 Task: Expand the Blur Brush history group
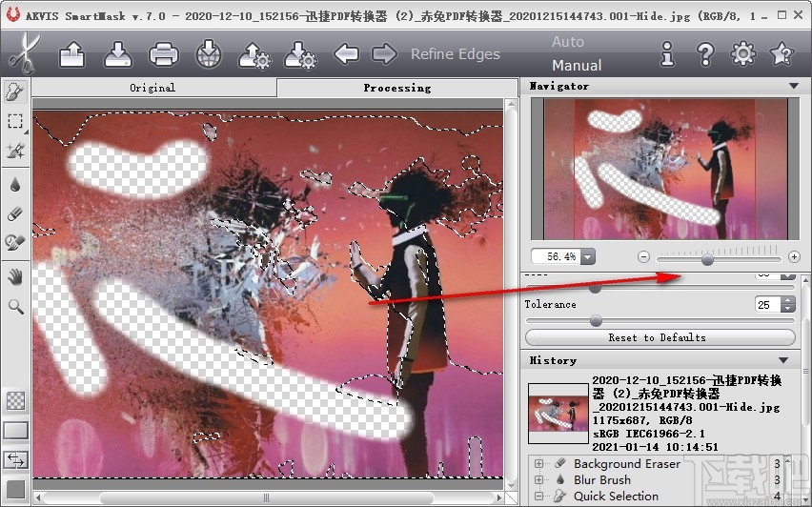pyautogui.click(x=539, y=479)
